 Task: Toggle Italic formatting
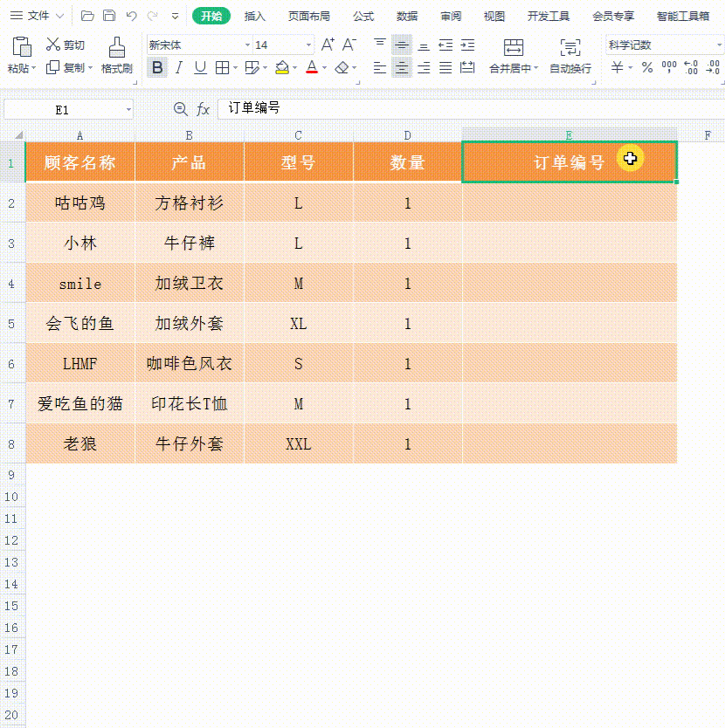pos(179,67)
